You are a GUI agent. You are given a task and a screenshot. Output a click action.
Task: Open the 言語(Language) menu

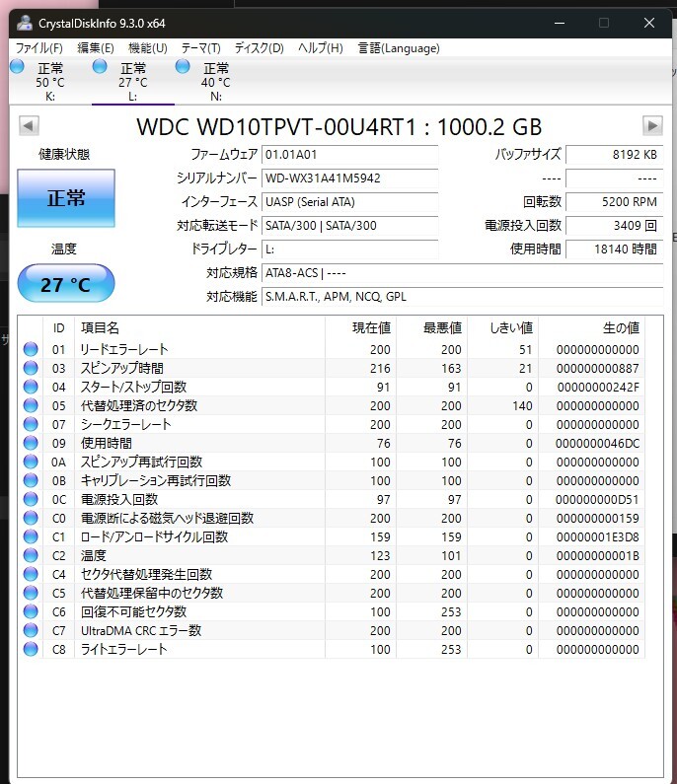(x=399, y=48)
